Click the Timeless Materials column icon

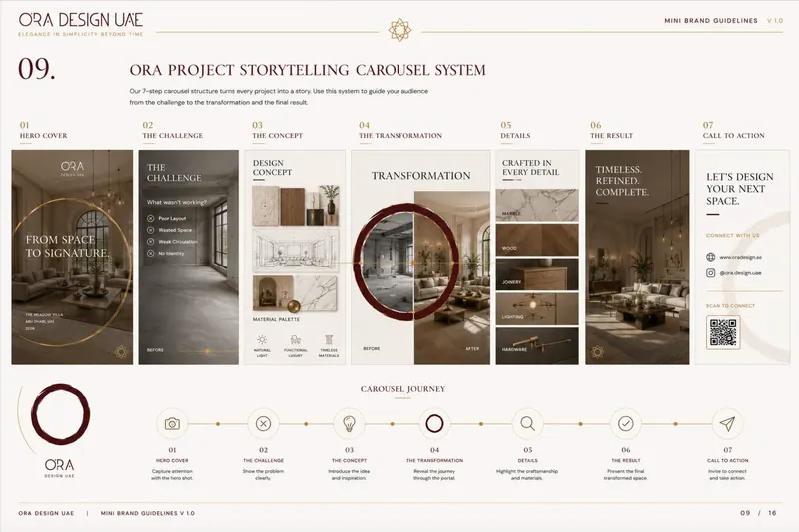click(329, 340)
